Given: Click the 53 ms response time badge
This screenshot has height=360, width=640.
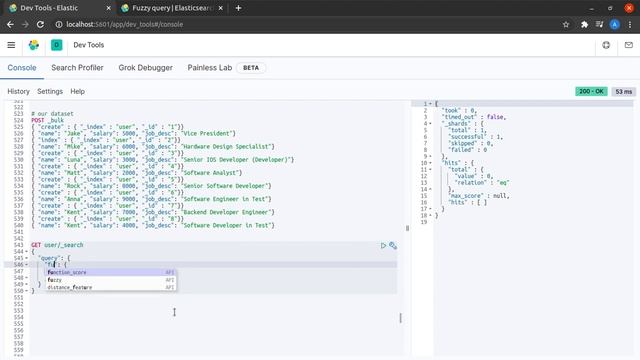Looking at the screenshot, I should (623, 91).
